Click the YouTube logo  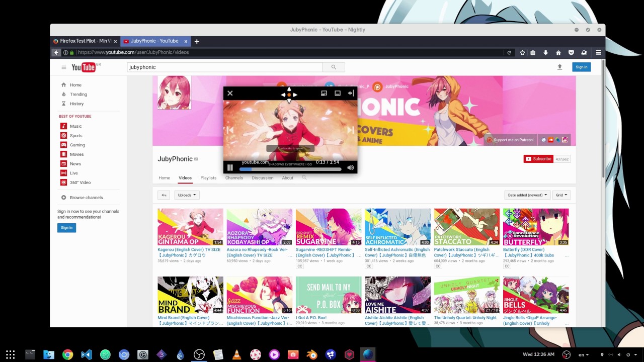pos(84,67)
